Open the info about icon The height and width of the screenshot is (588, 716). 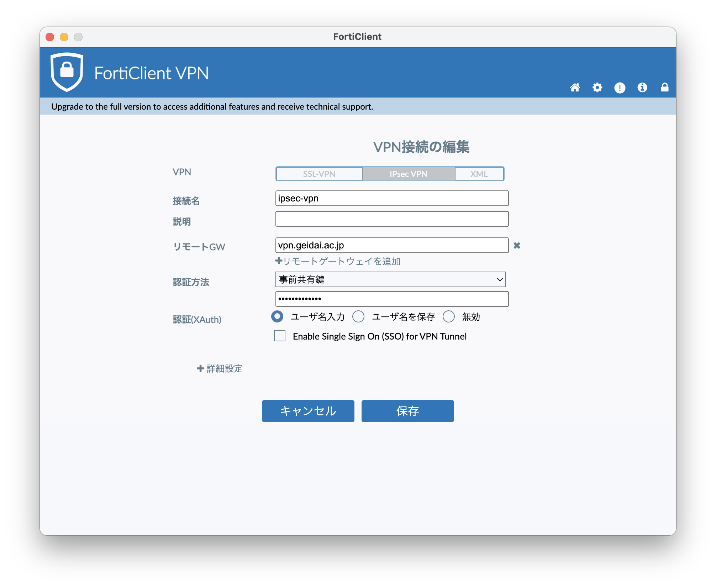coord(642,88)
